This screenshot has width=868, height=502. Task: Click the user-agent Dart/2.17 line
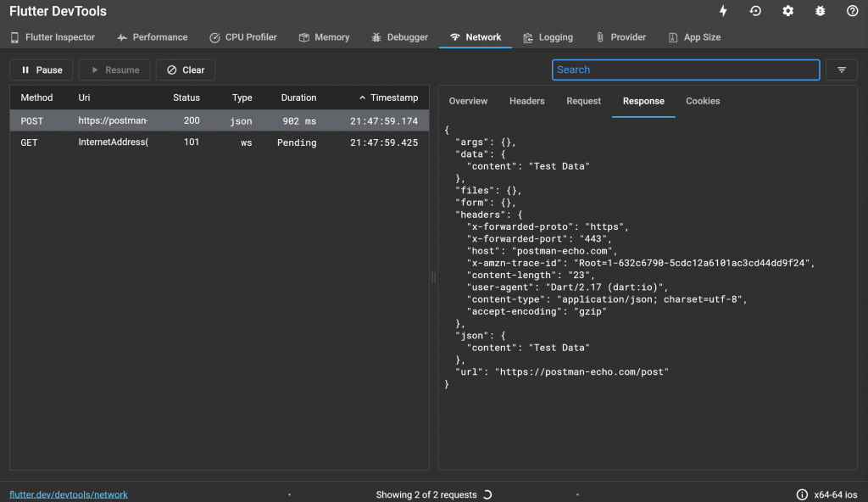567,287
